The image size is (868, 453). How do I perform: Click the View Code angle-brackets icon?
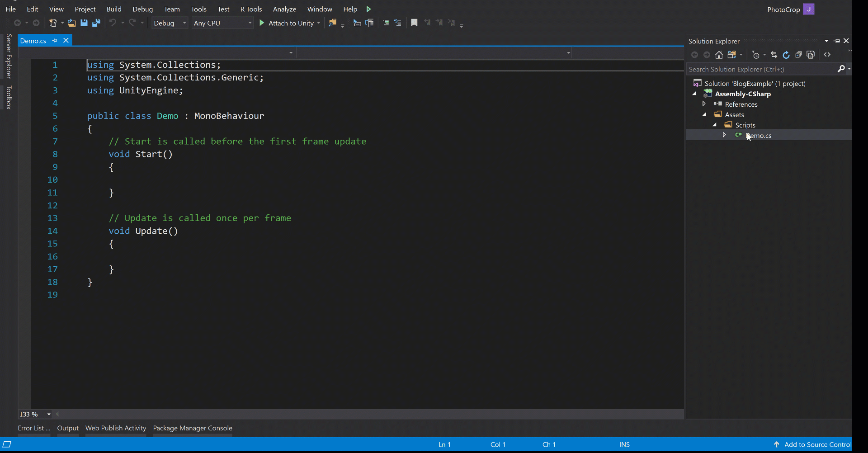[827, 55]
